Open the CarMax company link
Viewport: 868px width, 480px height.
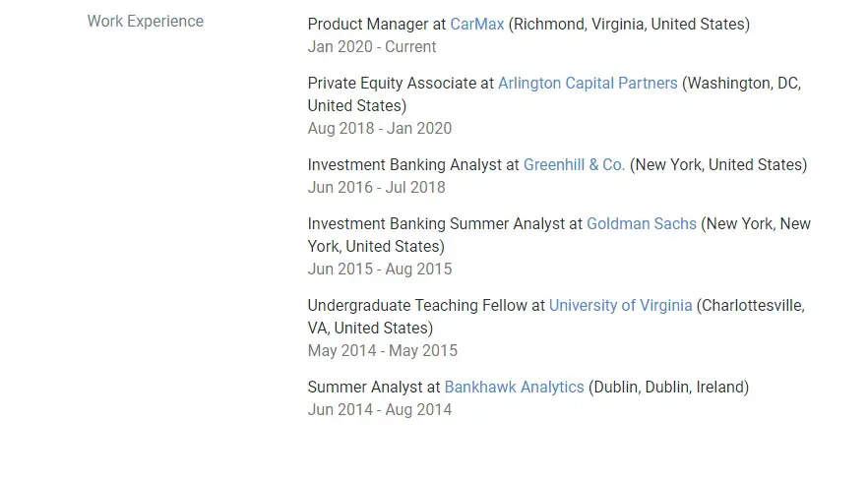click(x=476, y=25)
